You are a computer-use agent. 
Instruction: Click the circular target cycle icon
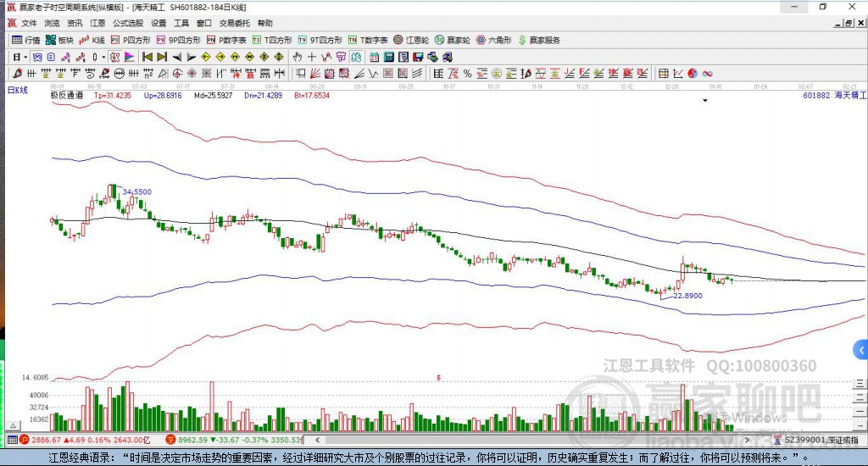click(177, 73)
